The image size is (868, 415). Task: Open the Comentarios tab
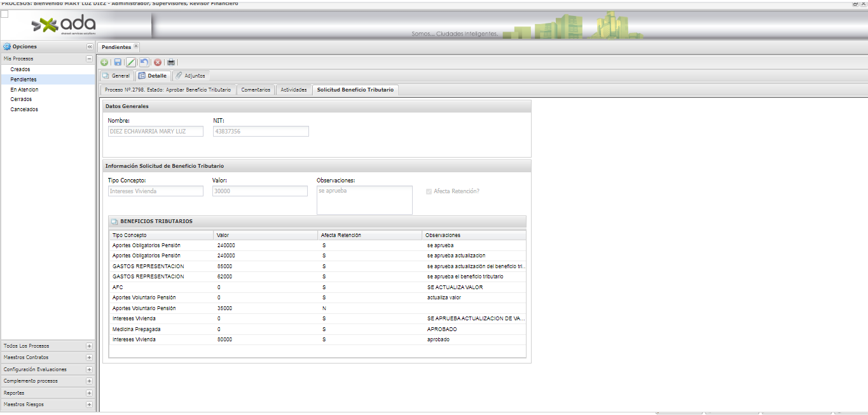pos(256,90)
